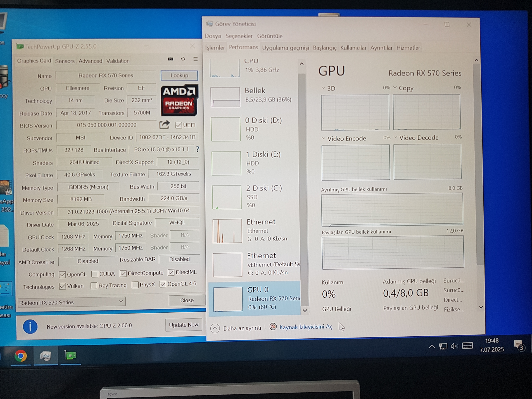Toggle DirectCompute checkbox
The width and height of the screenshot is (532, 399).
click(123, 273)
